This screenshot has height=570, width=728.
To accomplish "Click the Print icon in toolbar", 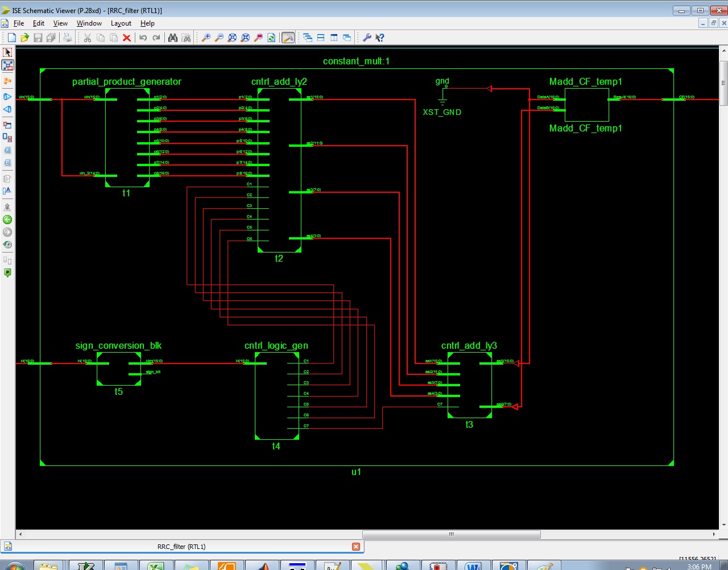I will tap(68, 38).
